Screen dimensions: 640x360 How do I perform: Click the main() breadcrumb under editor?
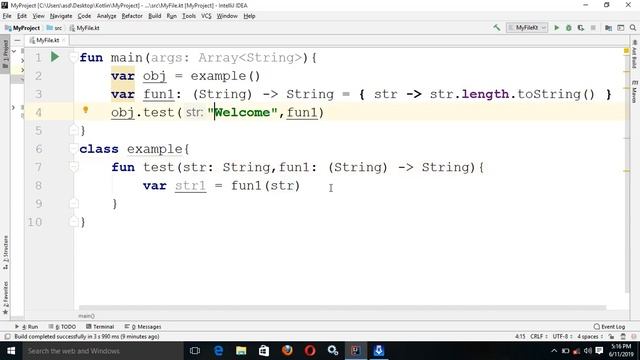tap(86, 316)
